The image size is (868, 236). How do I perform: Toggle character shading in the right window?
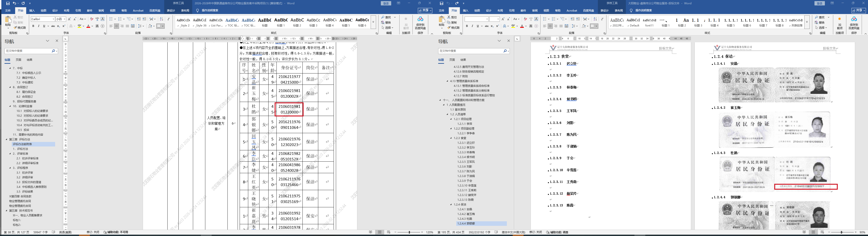[531, 26]
